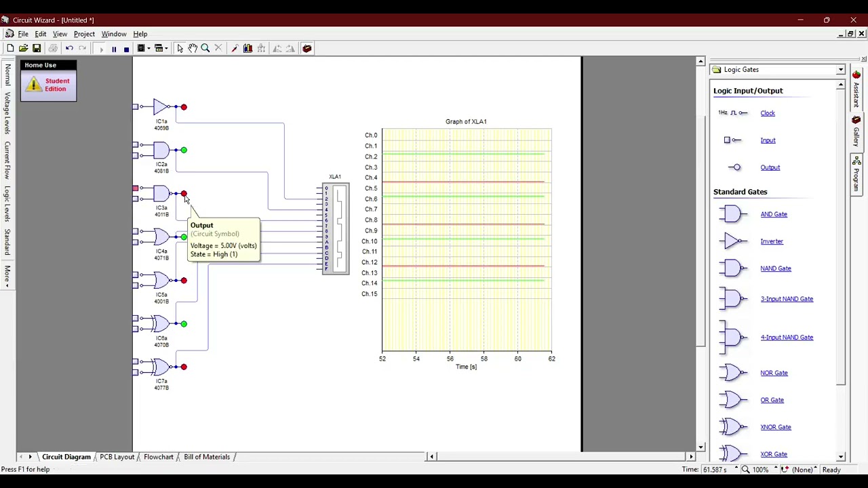
Task: Select the OR Gate symbol icon
Action: [x=733, y=400]
